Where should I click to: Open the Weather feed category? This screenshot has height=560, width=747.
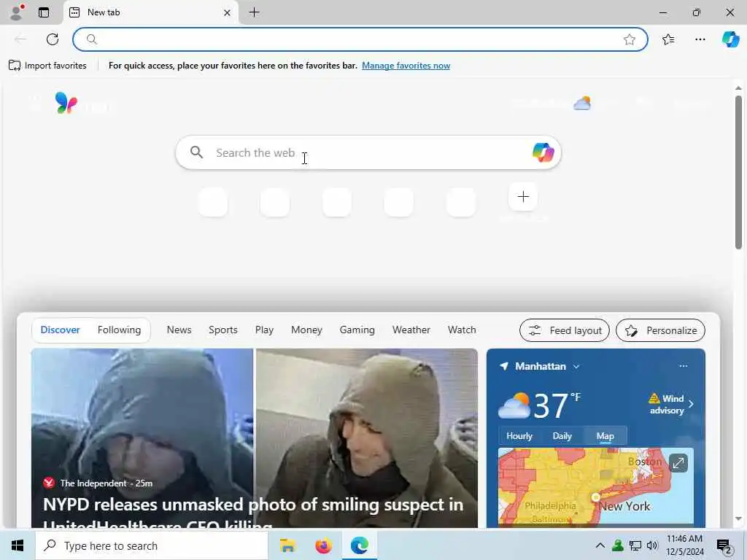[x=411, y=330]
